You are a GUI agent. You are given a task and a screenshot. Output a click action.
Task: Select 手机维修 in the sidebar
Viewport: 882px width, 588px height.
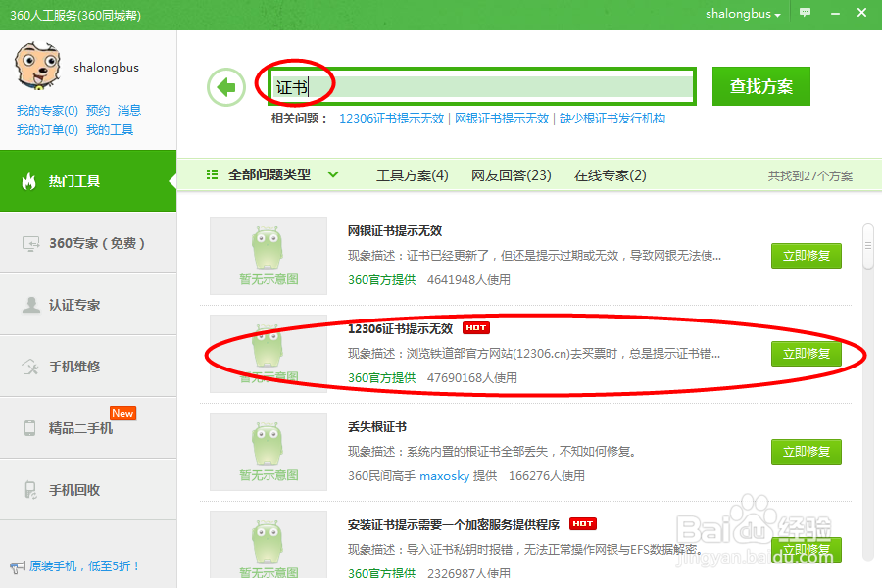88,367
